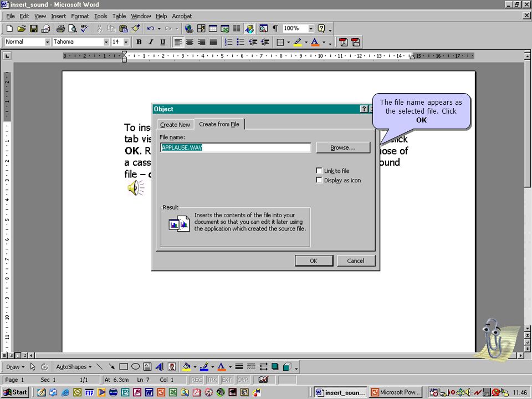The image size is (532, 399).
Task: Open the File menu
Action: coord(11,16)
